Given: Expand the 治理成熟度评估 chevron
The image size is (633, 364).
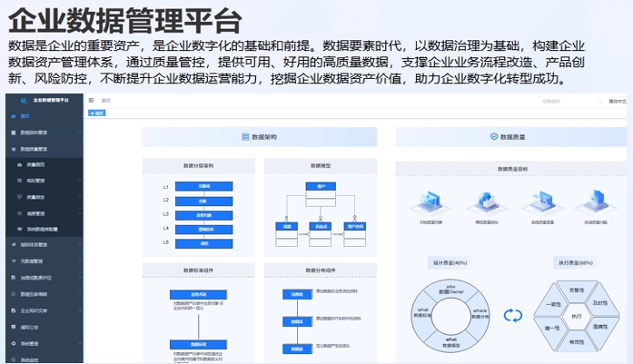Looking at the screenshot, I should 80,278.
